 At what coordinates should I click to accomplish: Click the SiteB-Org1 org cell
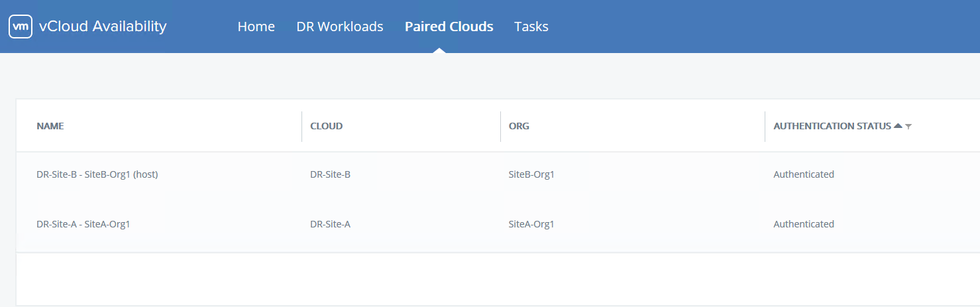pyautogui.click(x=531, y=174)
